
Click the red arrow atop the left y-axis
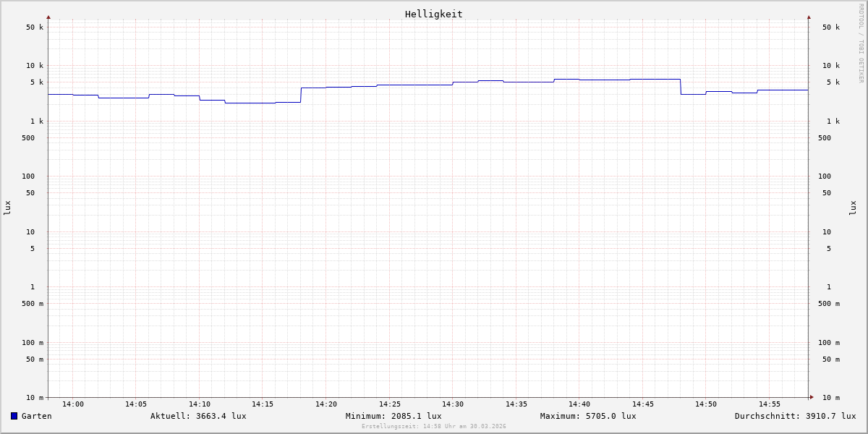[x=48, y=17]
